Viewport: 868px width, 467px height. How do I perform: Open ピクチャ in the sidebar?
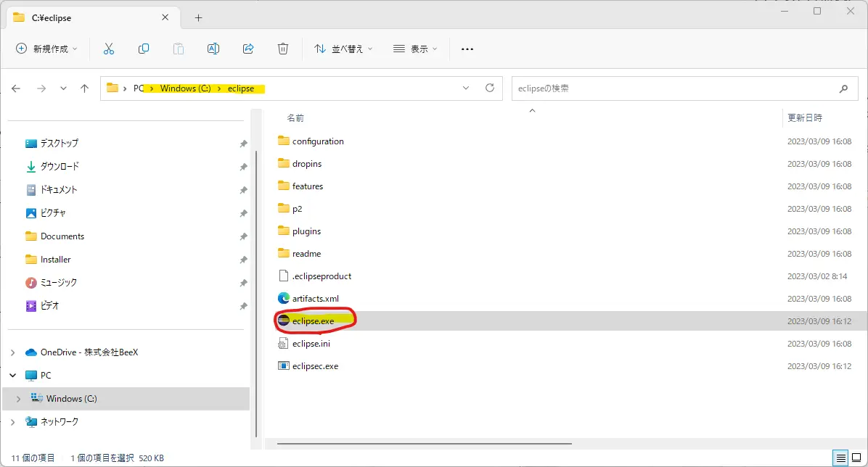53,213
